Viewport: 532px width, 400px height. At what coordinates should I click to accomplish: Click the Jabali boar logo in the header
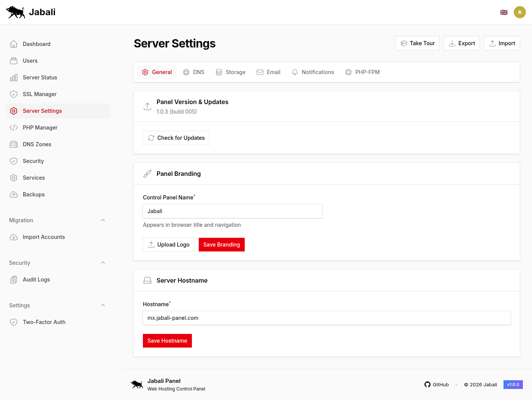coord(15,12)
